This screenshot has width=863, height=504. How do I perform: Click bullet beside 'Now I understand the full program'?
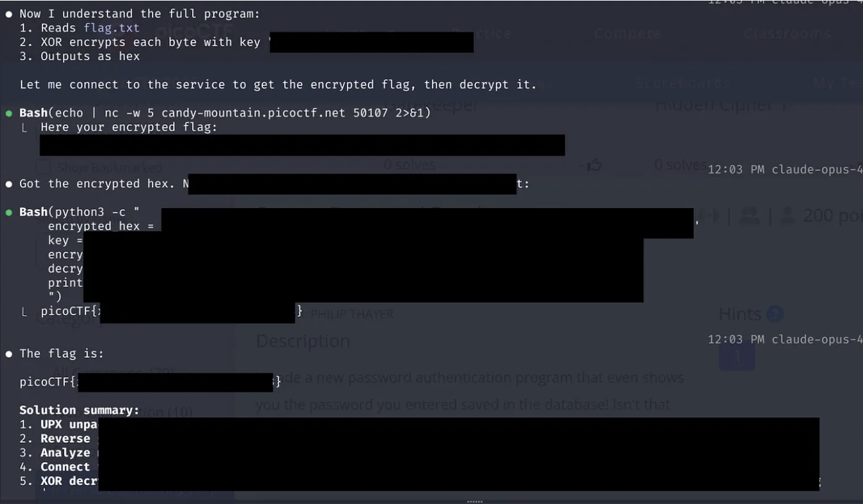coord(9,13)
